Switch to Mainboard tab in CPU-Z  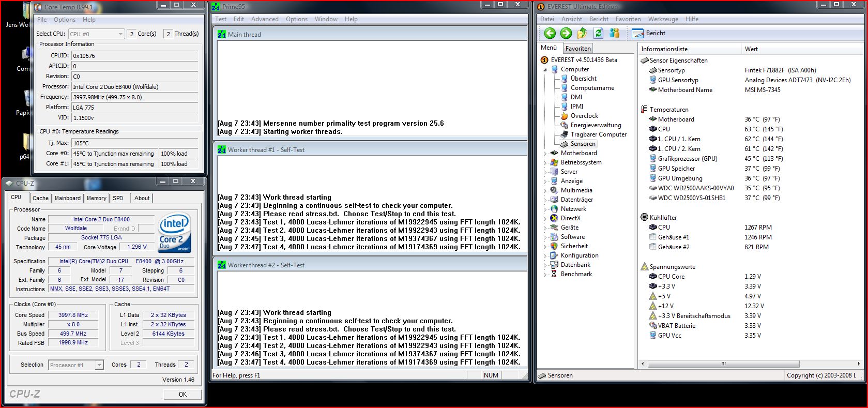tap(68, 198)
